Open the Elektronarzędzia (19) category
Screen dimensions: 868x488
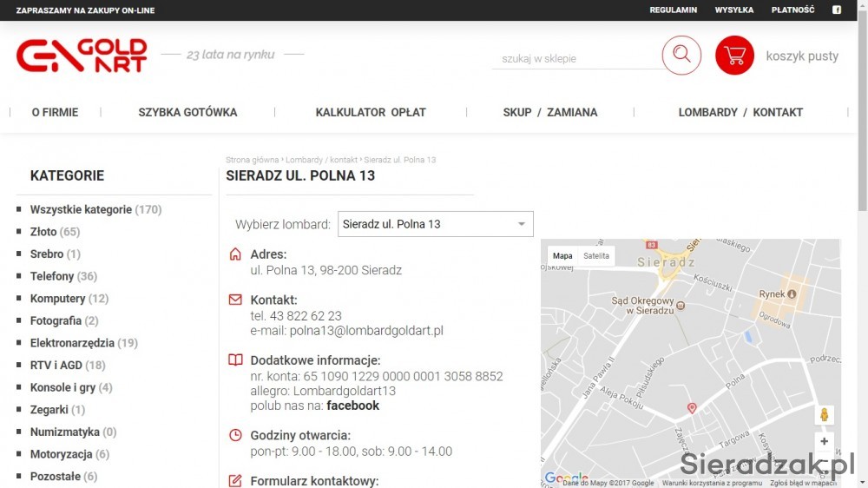pyautogui.click(x=83, y=343)
